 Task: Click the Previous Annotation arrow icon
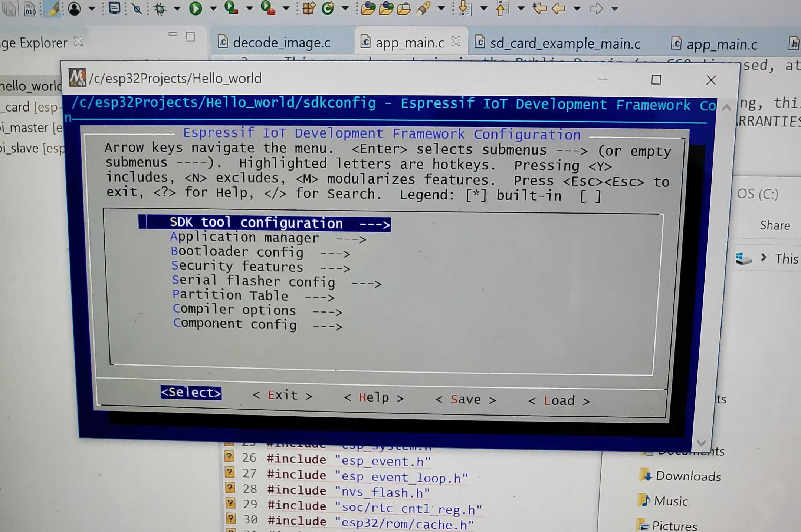[502, 8]
